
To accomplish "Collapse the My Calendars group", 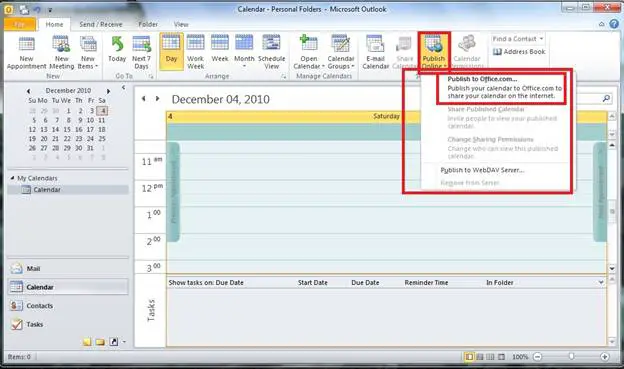I will point(12,178).
